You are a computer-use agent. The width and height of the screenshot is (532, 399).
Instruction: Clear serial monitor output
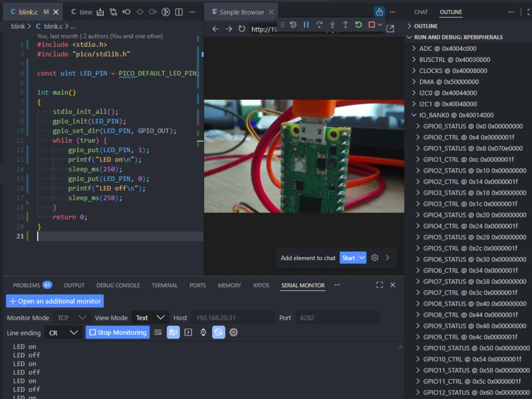point(158,332)
